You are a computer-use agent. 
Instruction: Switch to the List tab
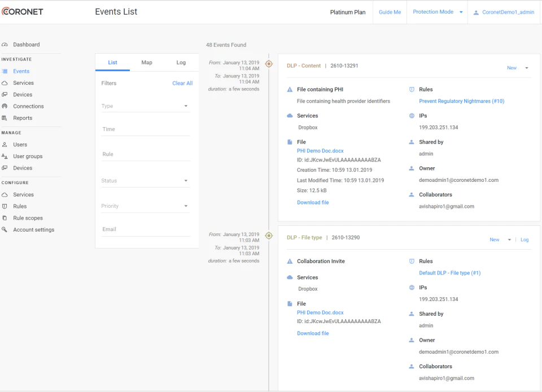coord(113,63)
